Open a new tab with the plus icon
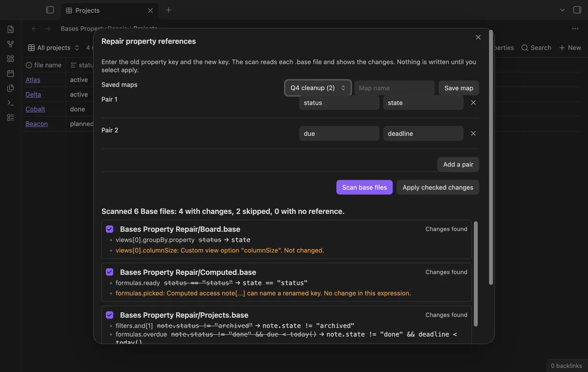 (x=169, y=10)
